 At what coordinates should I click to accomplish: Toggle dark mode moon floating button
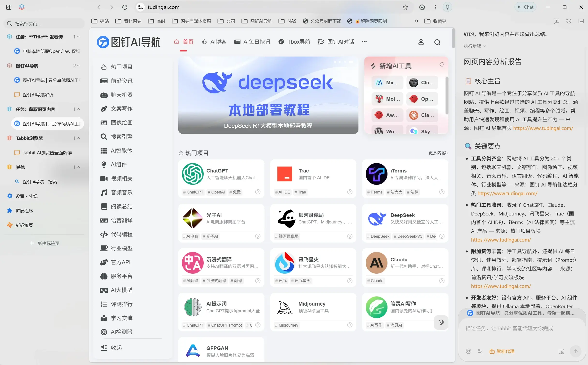point(441,322)
